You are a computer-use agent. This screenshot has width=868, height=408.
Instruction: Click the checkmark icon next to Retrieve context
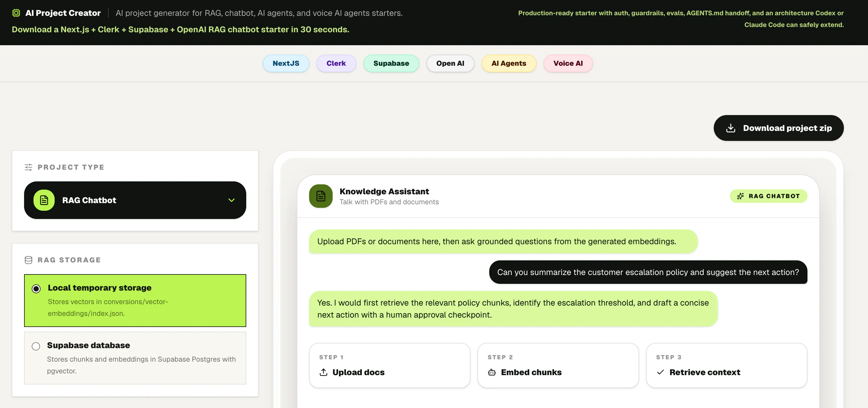point(661,372)
